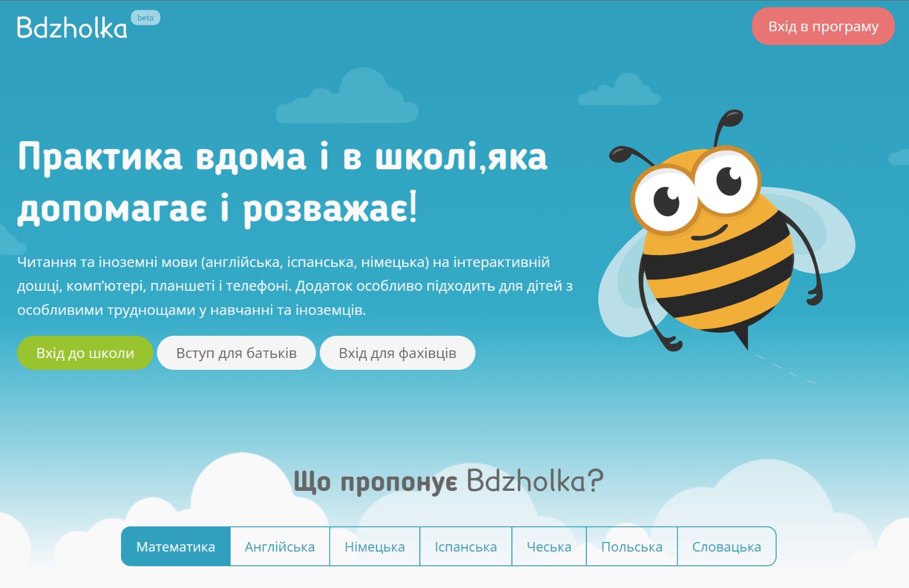This screenshot has height=588, width=909.
Task: Click the Що пропонує Bdzholka? heading
Action: pos(448,482)
